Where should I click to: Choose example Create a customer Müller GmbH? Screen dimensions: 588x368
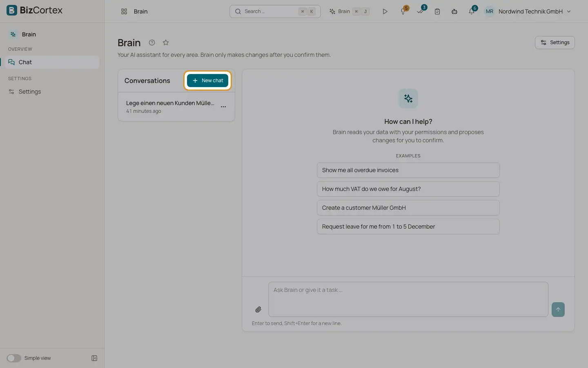pos(408,208)
